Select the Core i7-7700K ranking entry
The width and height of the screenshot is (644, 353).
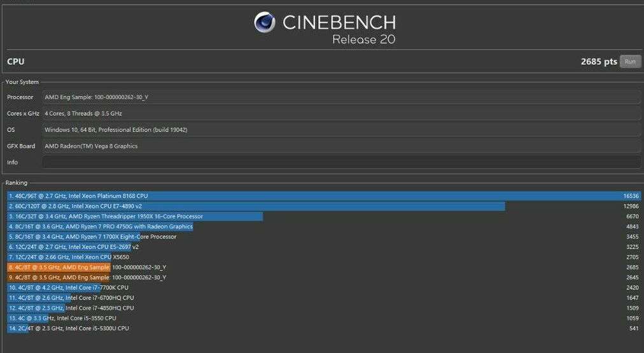pos(324,287)
